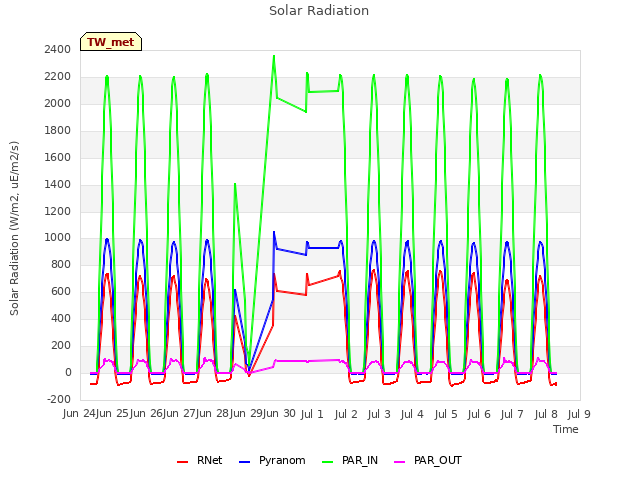Click the 2200 y-axis tick label

coord(58,77)
